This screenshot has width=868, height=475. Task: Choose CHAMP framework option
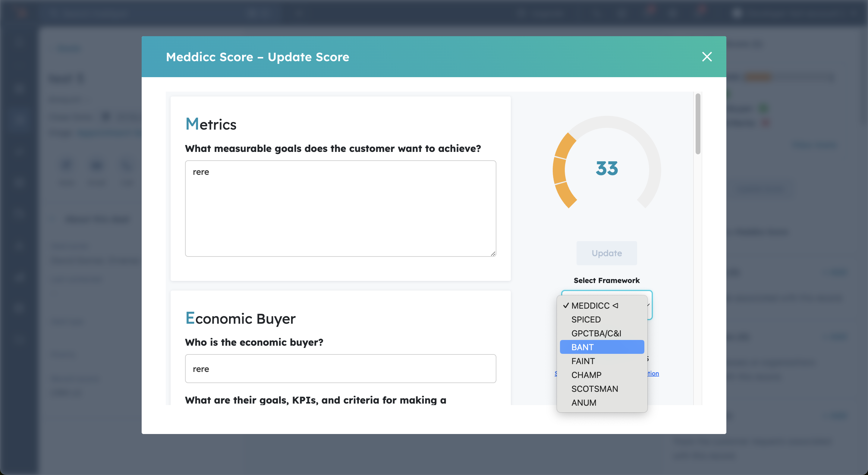(602, 375)
